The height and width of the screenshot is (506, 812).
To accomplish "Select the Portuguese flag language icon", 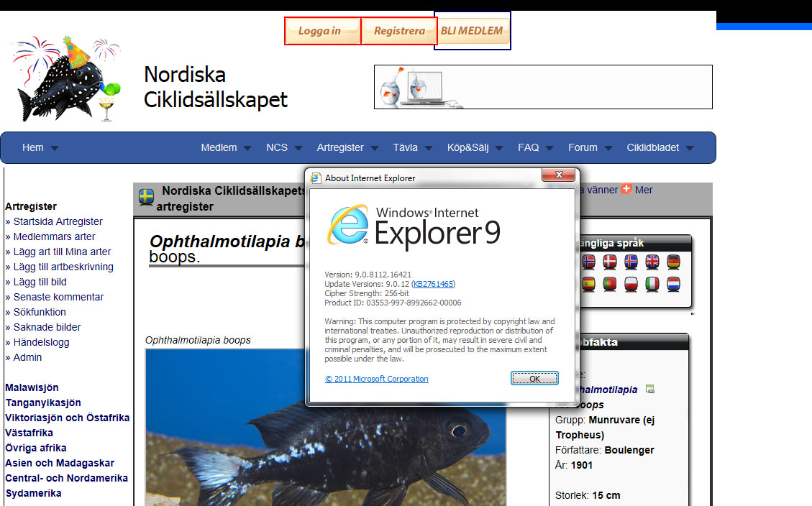I will click(609, 284).
